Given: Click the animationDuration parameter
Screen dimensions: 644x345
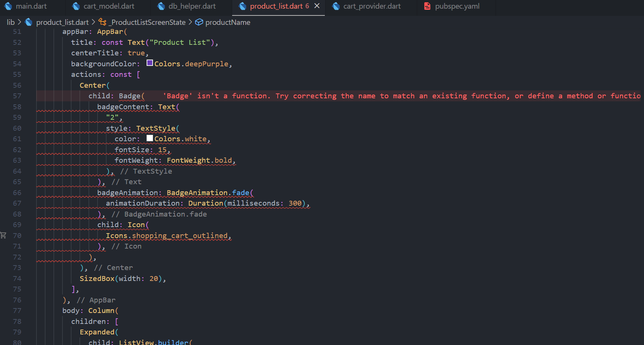Looking at the screenshot, I should click(143, 203).
